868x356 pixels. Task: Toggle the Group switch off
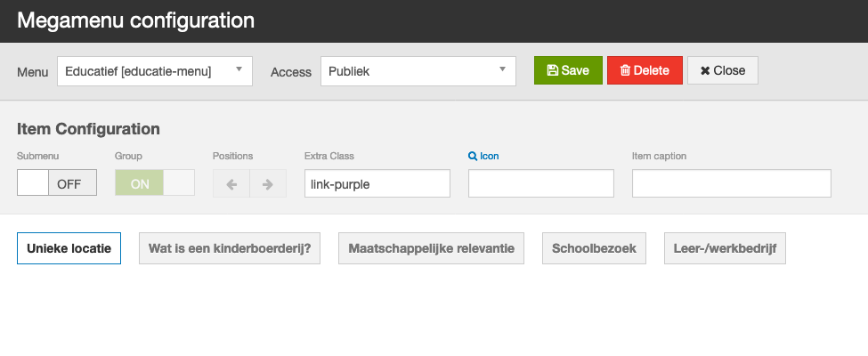point(154,183)
